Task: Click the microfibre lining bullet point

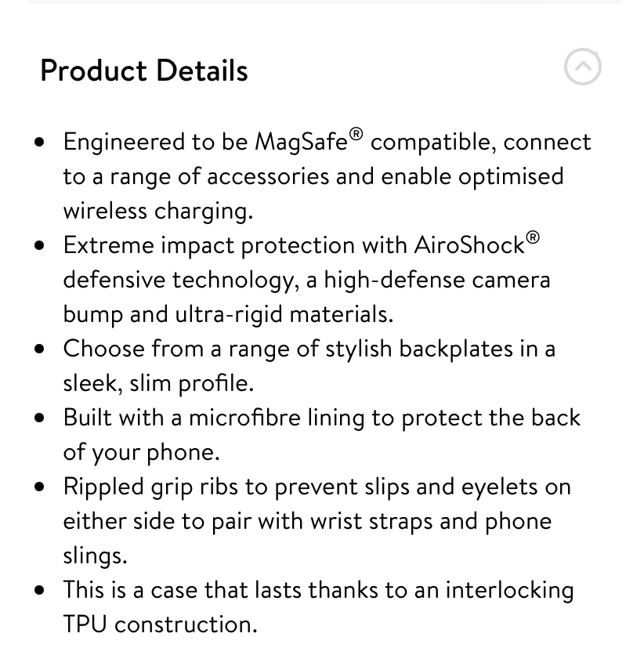Action: tap(321, 434)
